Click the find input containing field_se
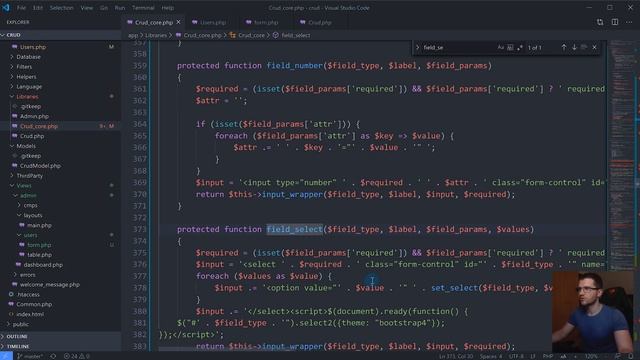 (x=458, y=47)
